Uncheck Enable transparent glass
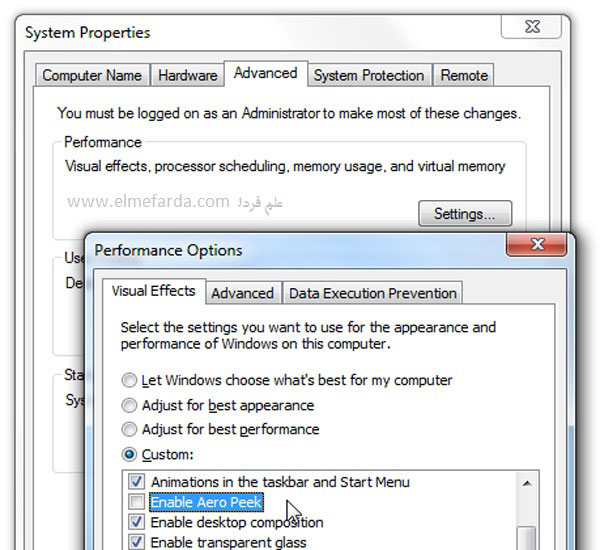Image resolution: width=600 pixels, height=550 pixels. [x=137, y=542]
